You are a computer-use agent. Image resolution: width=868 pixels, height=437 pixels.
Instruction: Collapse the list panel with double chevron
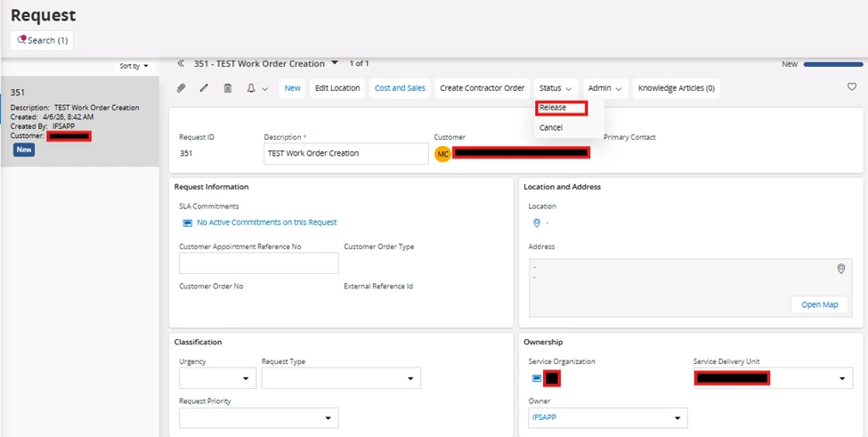point(181,64)
